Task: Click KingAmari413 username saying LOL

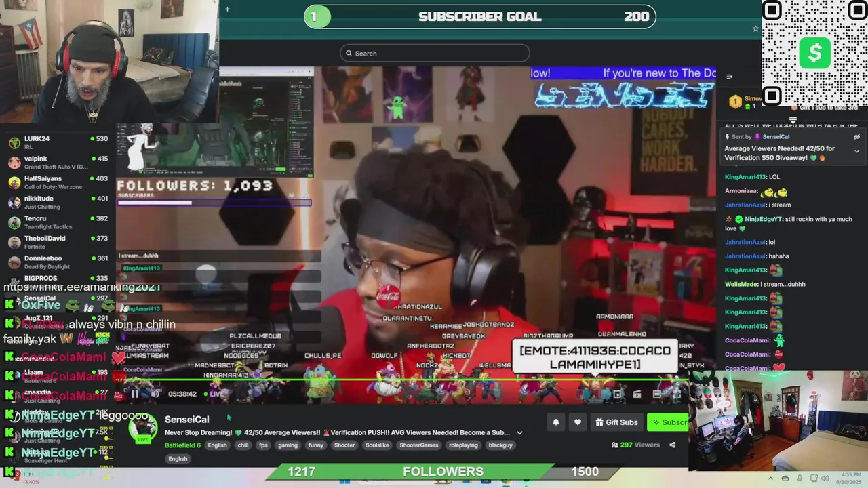Action: pos(745,177)
